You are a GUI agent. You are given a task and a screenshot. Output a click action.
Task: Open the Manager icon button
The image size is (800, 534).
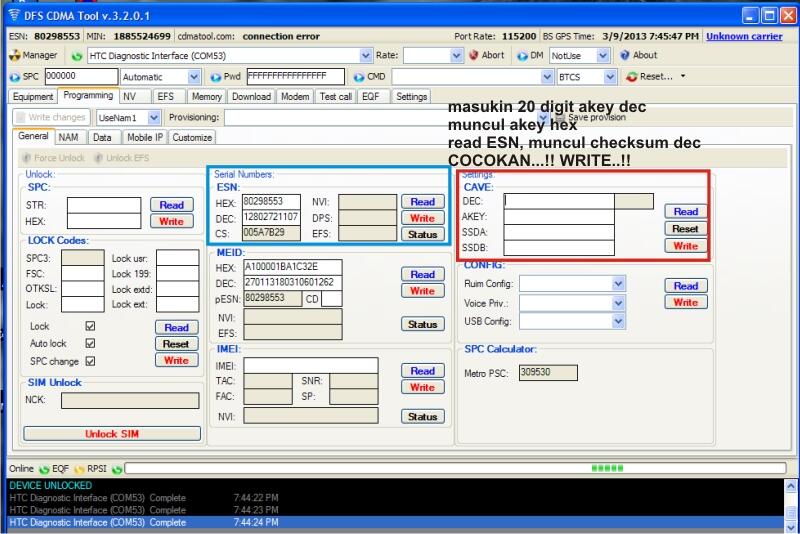point(15,55)
